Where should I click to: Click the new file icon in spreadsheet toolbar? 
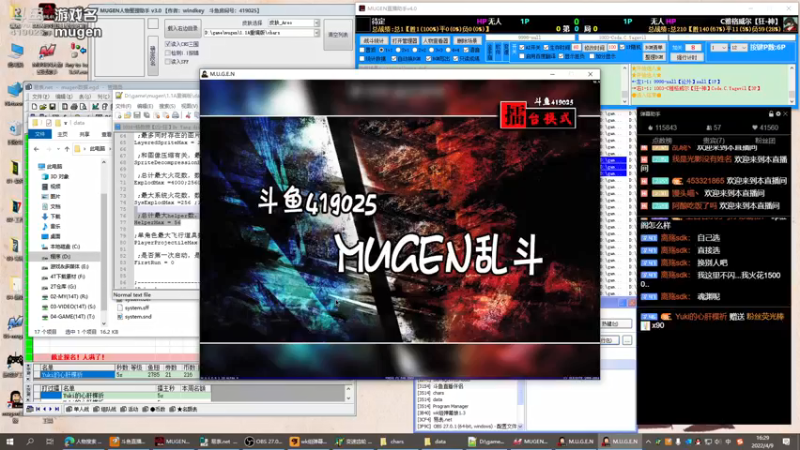pyautogui.click(x=34, y=107)
